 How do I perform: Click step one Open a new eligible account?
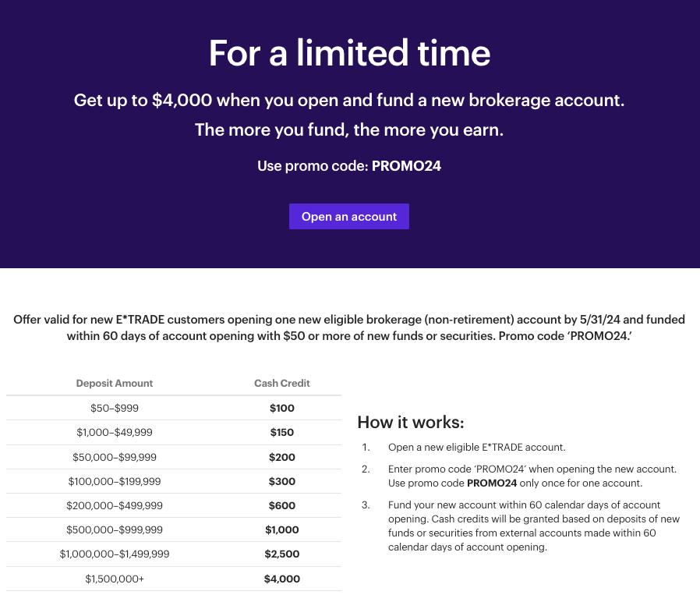(477, 448)
